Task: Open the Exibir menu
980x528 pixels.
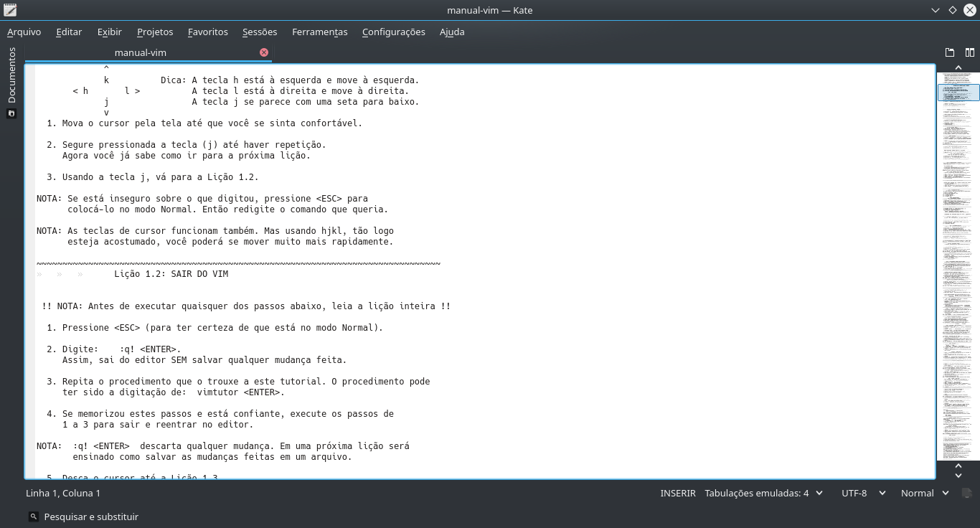Action: click(x=110, y=32)
